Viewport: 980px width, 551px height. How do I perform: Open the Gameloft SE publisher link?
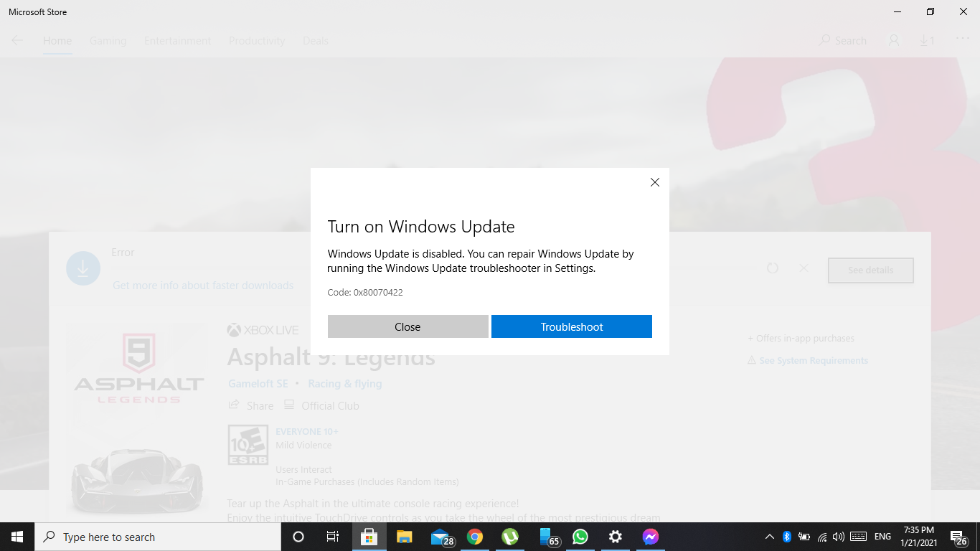click(x=258, y=384)
